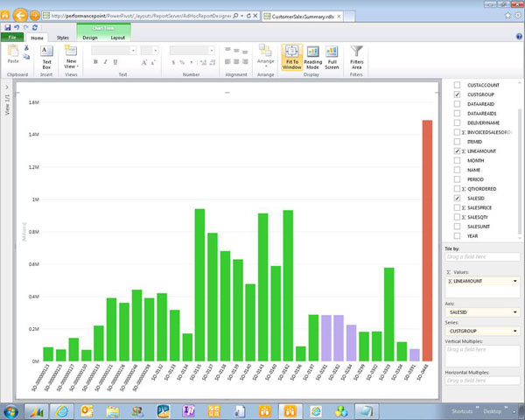Toggle Fit To Window display
Screen dimensions: 525x420
pyautogui.click(x=292, y=57)
